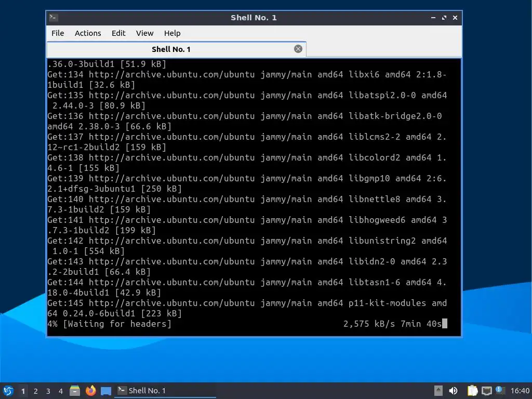This screenshot has height=399, width=532.
Task: Click the '2,575 kB/s 7min 40s' download rate
Action: 393,324
